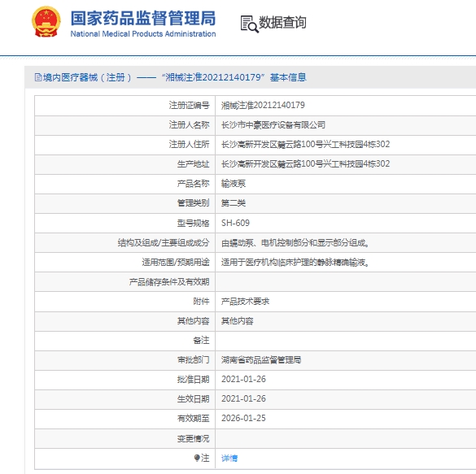Select the 生效日期 value 2021-01-26
The height and width of the screenshot is (474, 476).
[x=243, y=398]
